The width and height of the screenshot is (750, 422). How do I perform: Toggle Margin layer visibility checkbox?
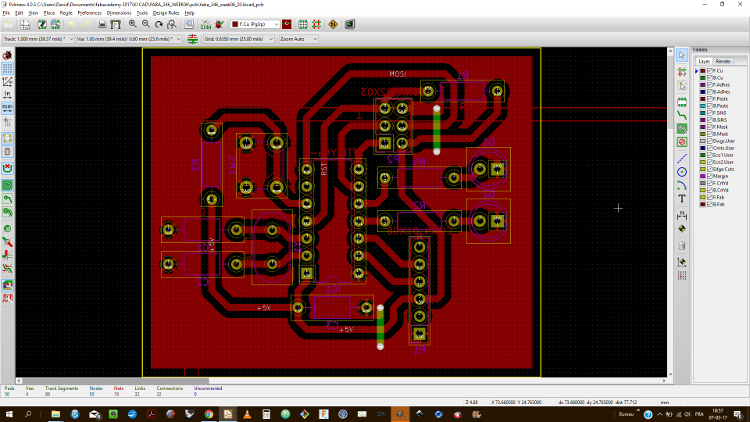point(710,176)
